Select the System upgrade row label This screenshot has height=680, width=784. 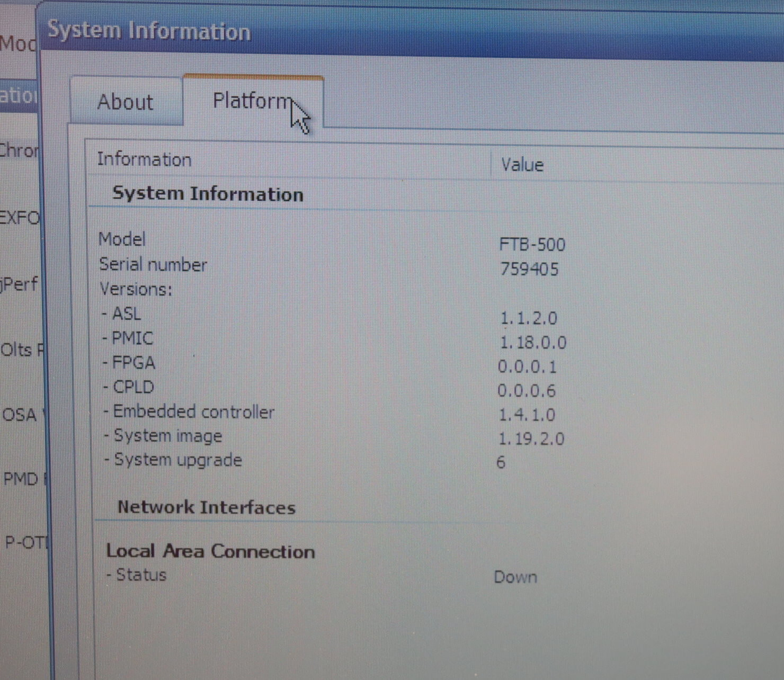pos(173,460)
